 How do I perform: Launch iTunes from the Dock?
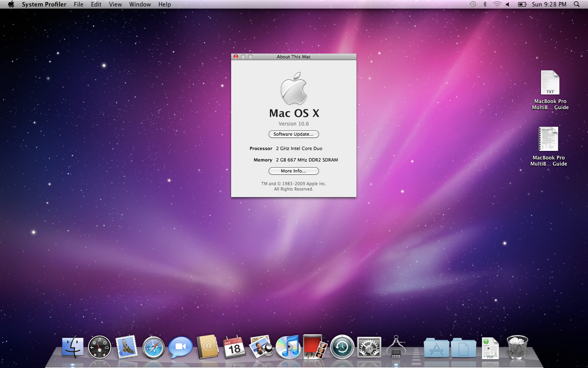(288, 347)
